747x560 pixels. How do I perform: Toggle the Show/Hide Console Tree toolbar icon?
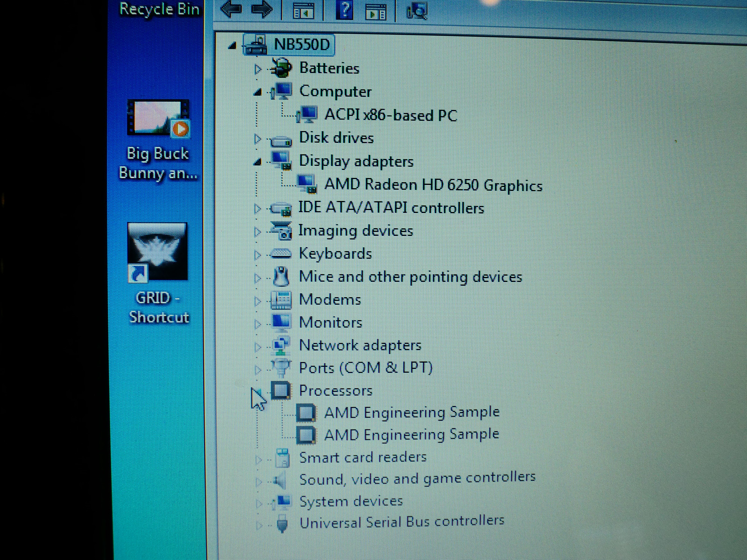pos(303,11)
